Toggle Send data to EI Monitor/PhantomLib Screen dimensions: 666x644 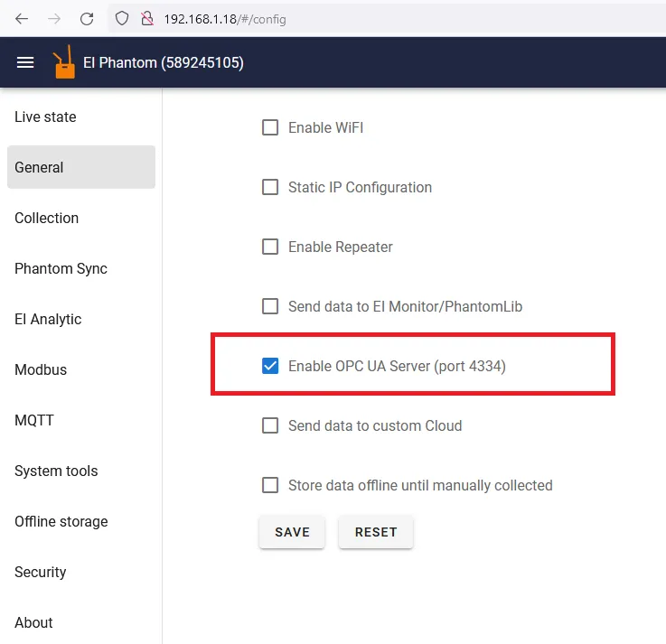270,306
